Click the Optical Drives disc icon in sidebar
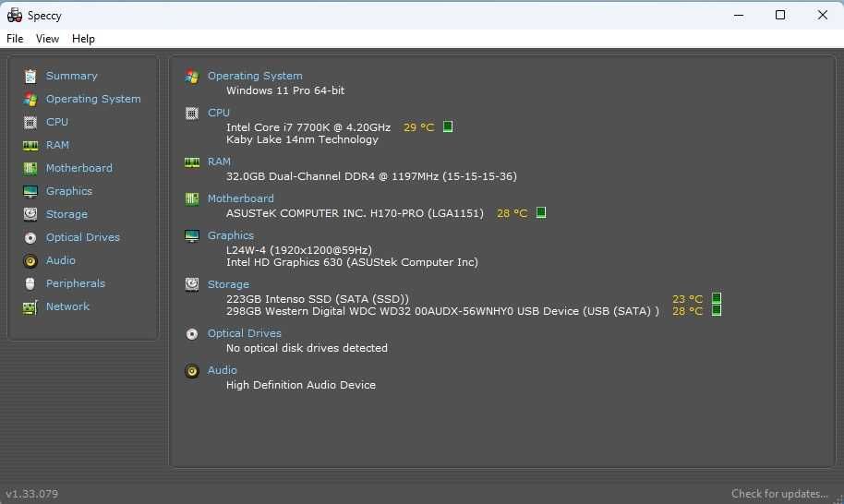Viewport: 844px width, 504px height. point(30,238)
